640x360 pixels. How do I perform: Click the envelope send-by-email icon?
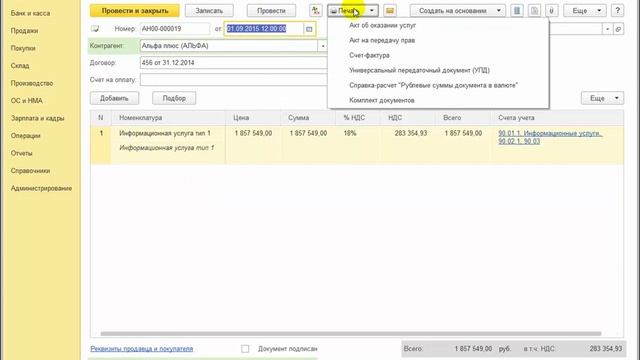tap(390, 11)
